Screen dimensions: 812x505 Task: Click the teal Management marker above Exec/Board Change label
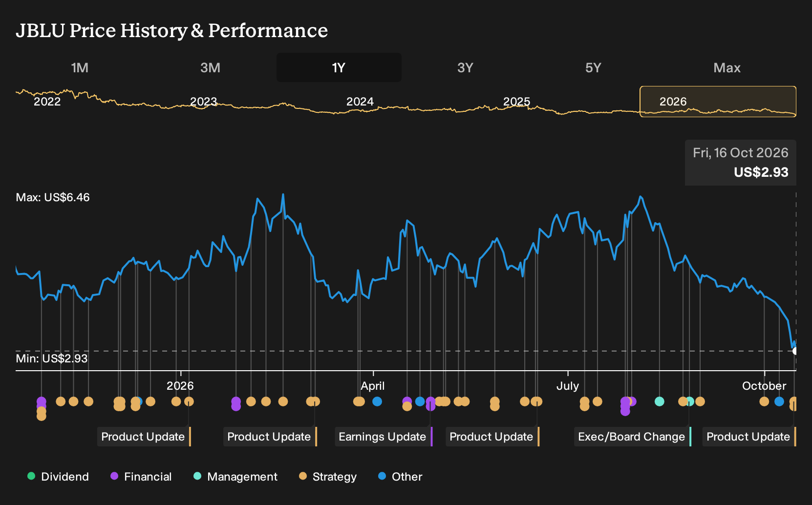click(x=689, y=401)
